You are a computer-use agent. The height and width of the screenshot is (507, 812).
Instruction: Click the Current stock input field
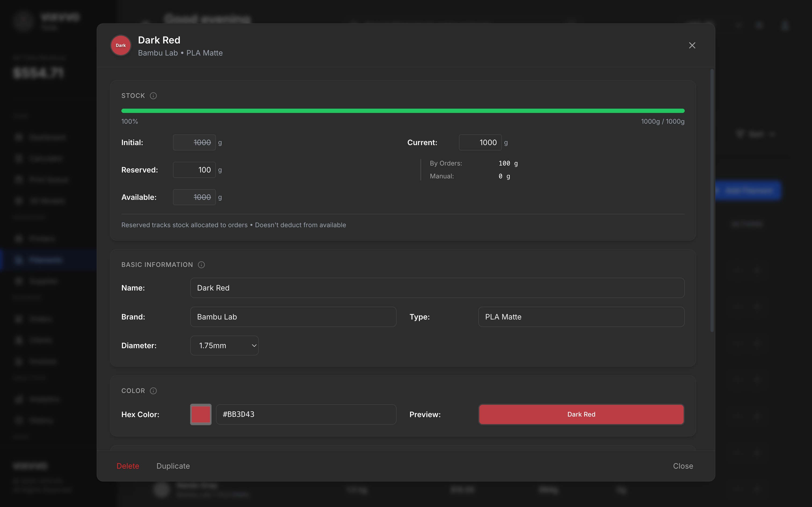pos(480,142)
